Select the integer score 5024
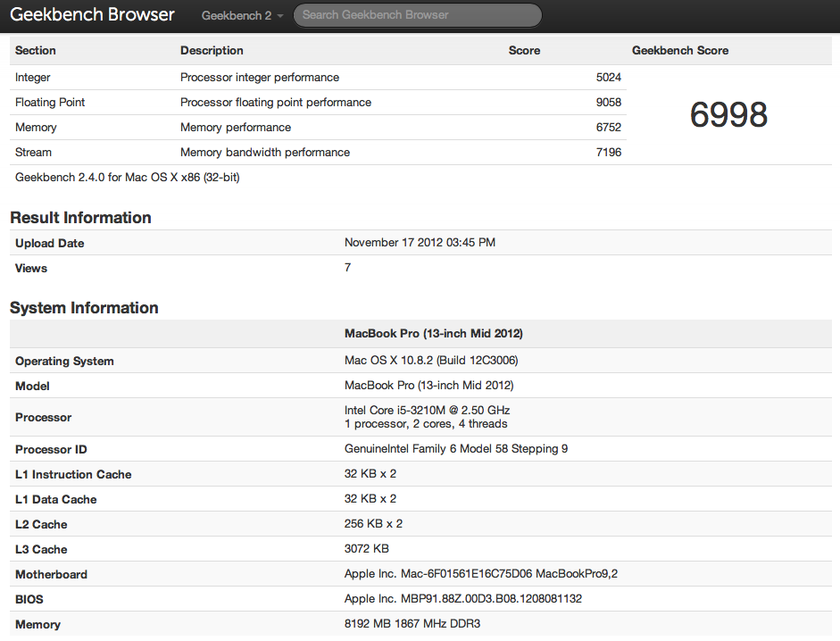Image resolution: width=840 pixels, height=641 pixels. tap(609, 77)
